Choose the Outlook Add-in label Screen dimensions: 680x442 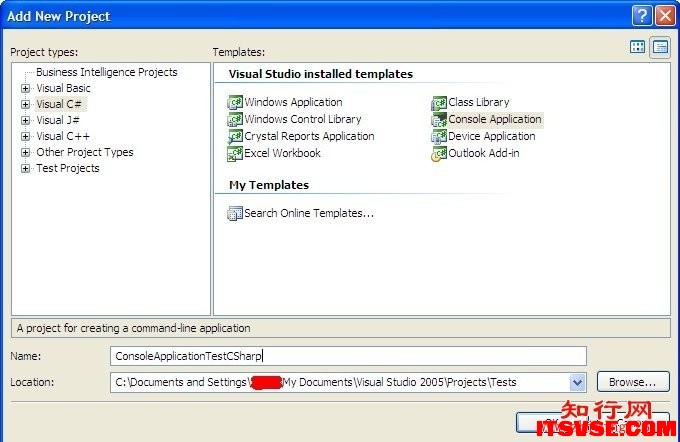(484, 153)
